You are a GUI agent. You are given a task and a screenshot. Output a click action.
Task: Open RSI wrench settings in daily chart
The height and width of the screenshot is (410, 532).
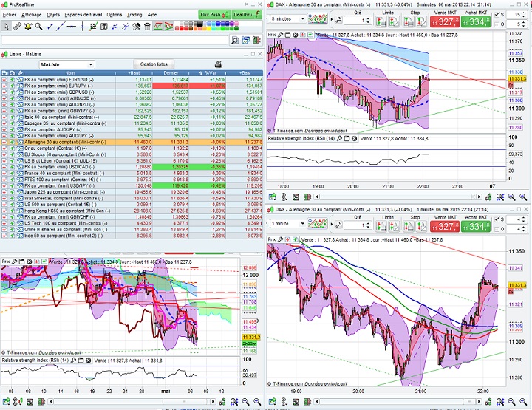tap(73, 361)
